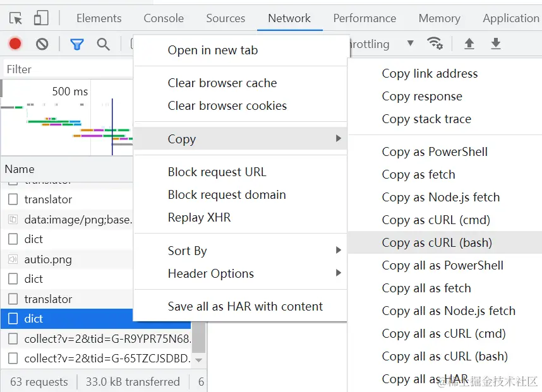Open search with the magnifier icon
The image size is (542, 392).
coord(104,44)
